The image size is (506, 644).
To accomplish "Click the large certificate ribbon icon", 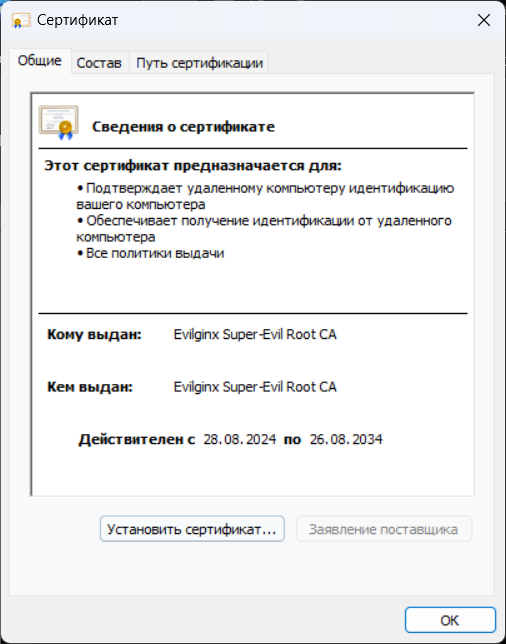I will pos(59,123).
